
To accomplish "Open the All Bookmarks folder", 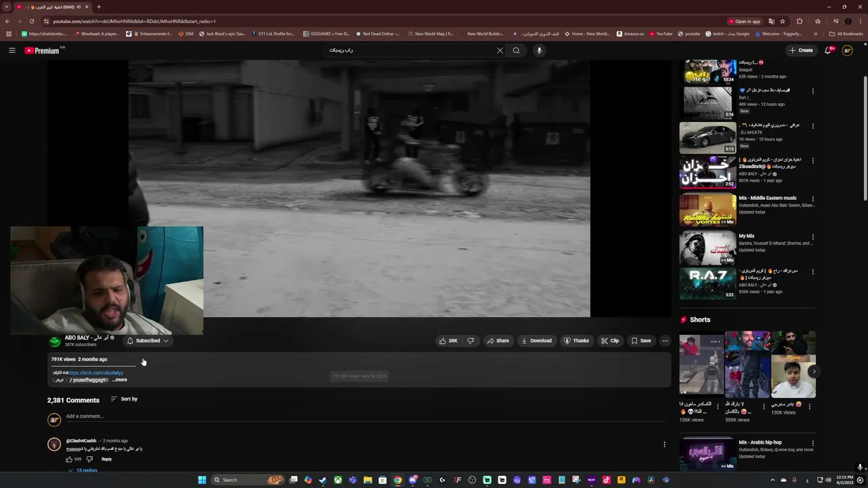I will coord(846,34).
